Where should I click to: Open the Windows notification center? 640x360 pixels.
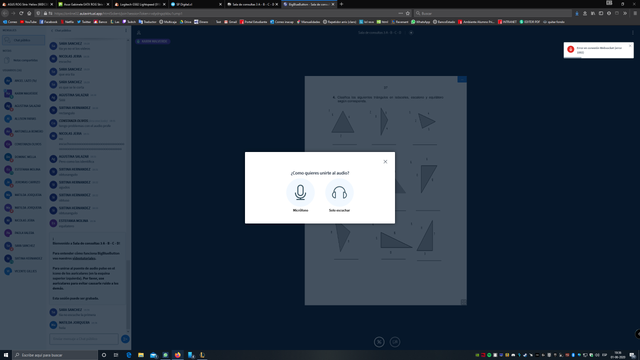(632, 355)
